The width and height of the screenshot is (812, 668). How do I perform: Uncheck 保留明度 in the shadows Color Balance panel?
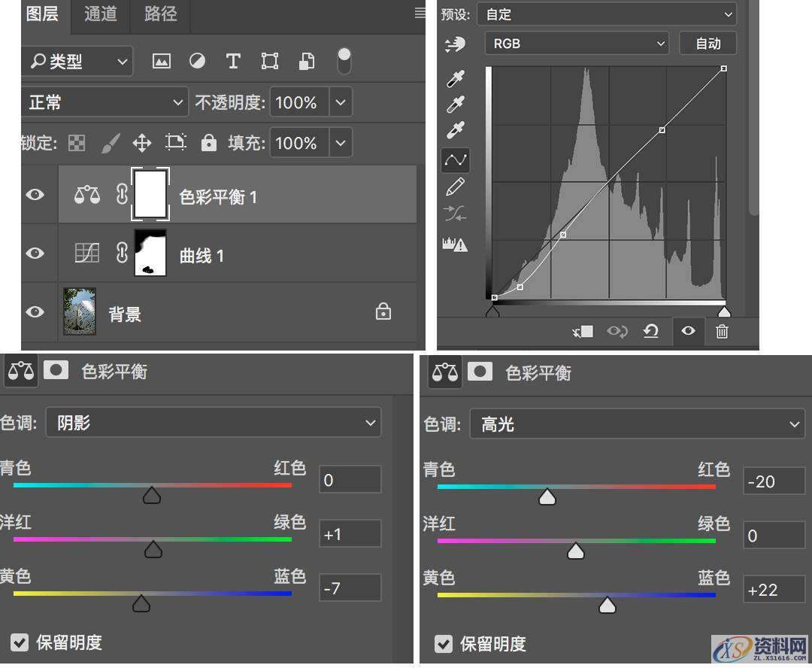[x=19, y=642]
